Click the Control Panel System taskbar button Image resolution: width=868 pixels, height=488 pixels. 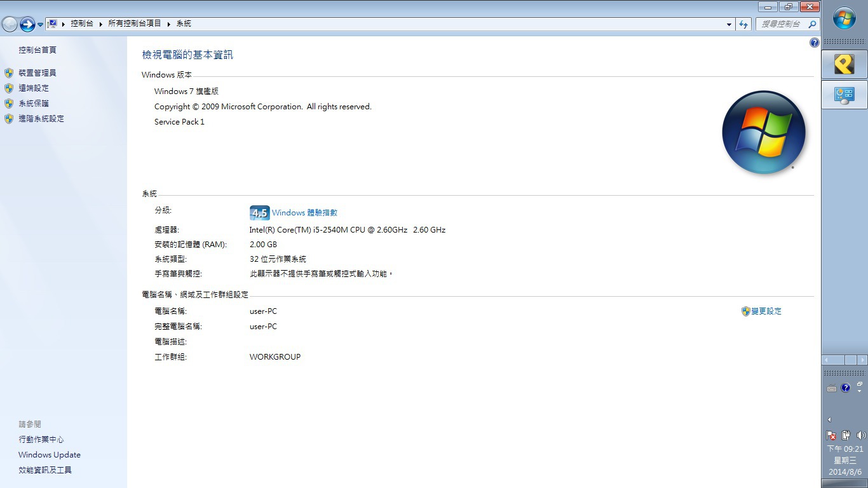pos(844,95)
